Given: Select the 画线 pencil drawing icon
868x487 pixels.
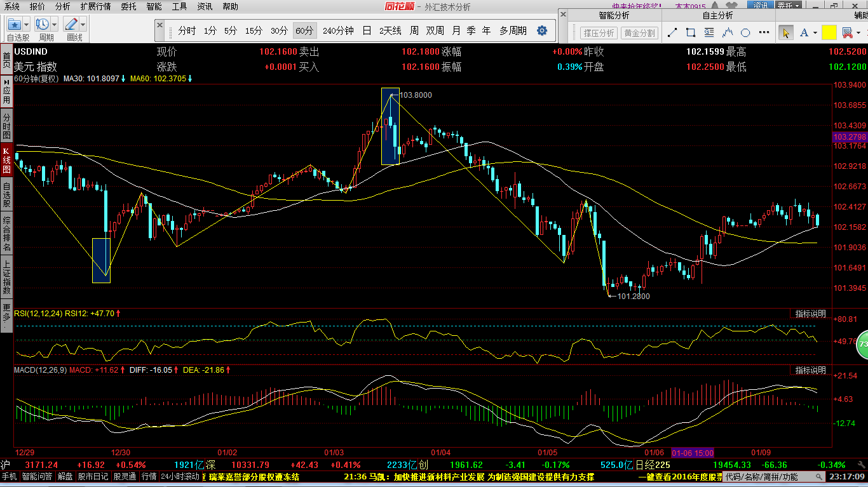Looking at the screenshot, I should pyautogui.click(x=71, y=24).
